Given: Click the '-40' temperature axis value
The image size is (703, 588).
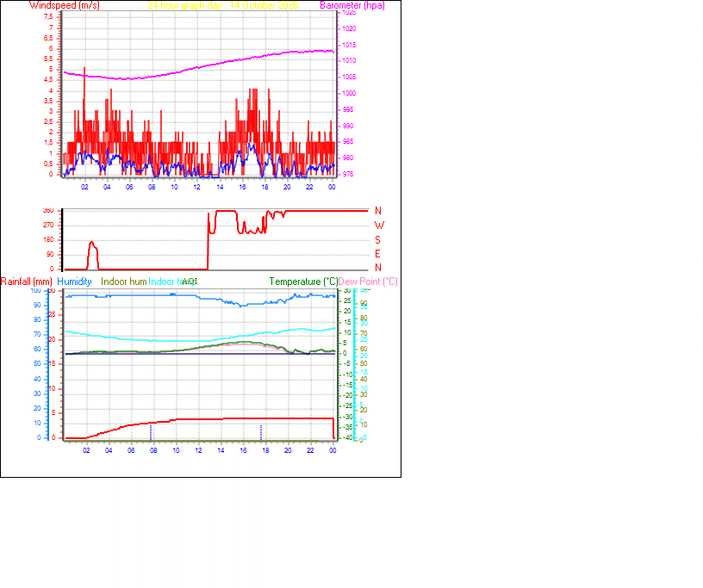Looking at the screenshot, I should 347,438.
